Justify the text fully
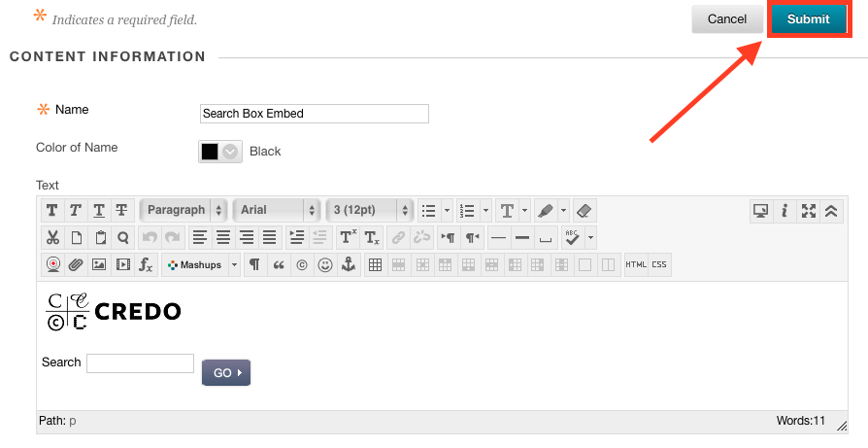This screenshot has height=448, width=868. point(270,237)
